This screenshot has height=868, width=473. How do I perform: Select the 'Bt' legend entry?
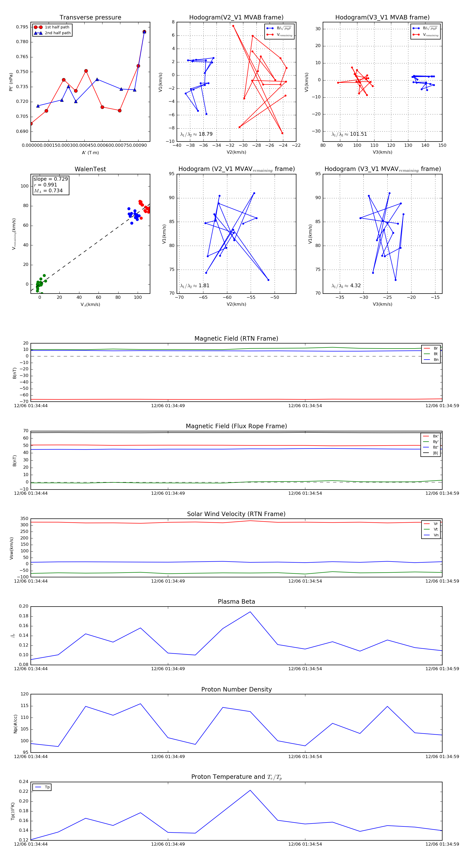[431, 354]
